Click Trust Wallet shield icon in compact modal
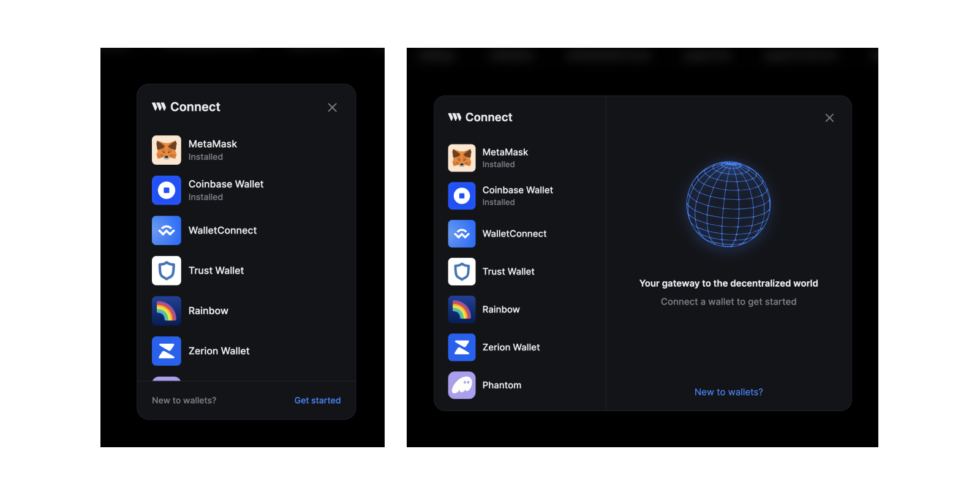This screenshot has height=495, width=980. tap(167, 271)
